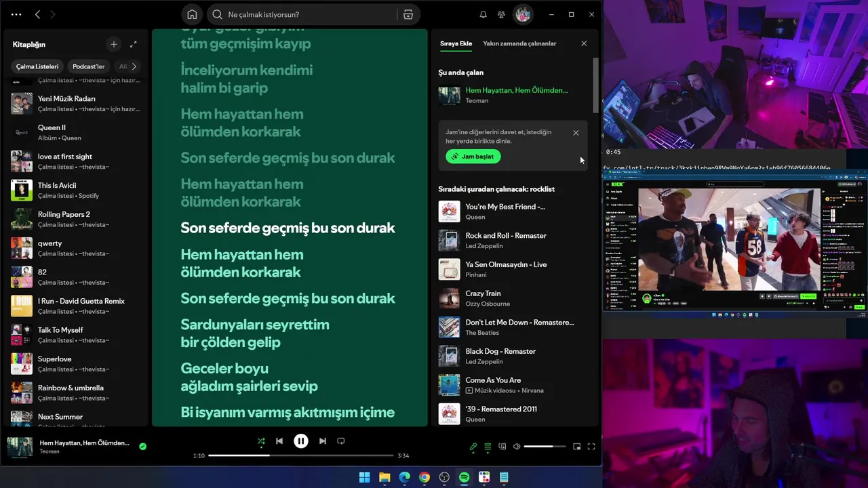Open Connect to a device icon

tap(502, 447)
